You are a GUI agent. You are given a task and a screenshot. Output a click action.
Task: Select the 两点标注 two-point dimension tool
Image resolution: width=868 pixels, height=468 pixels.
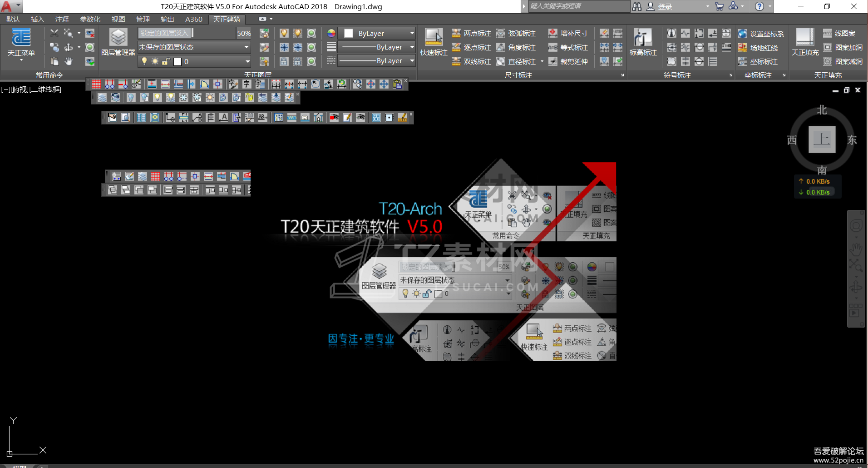pyautogui.click(x=471, y=34)
